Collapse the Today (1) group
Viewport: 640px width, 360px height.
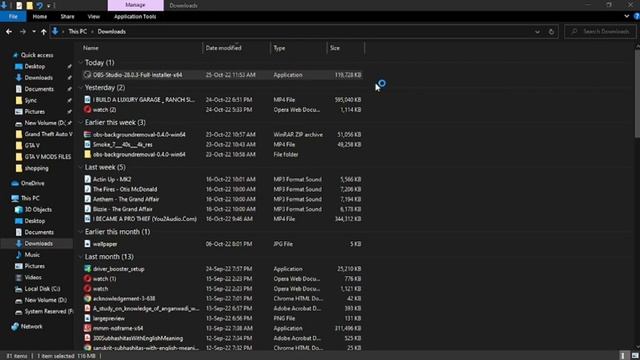tap(81, 62)
